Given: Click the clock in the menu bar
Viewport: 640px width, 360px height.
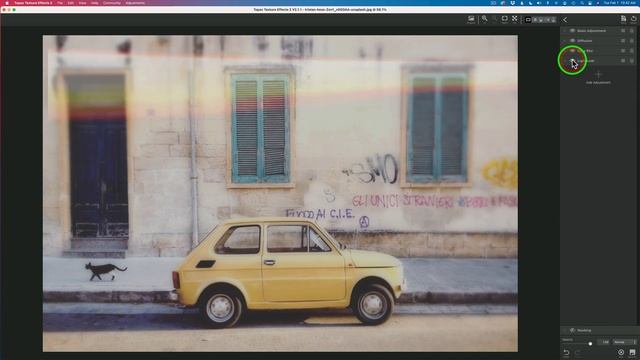Looking at the screenshot, I should (620, 3).
